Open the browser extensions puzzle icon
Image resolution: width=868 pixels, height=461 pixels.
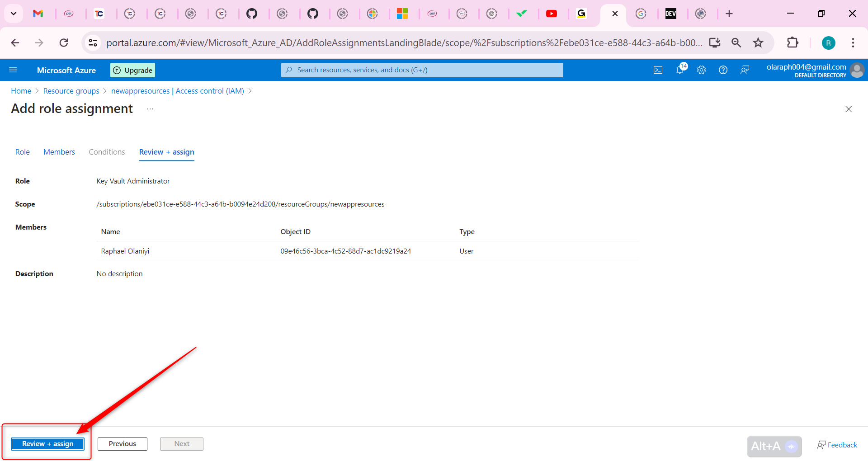(793, 42)
